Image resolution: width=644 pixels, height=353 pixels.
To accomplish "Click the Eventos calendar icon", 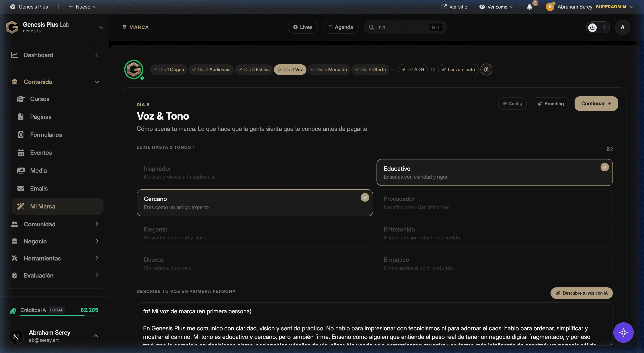I will coord(21,153).
